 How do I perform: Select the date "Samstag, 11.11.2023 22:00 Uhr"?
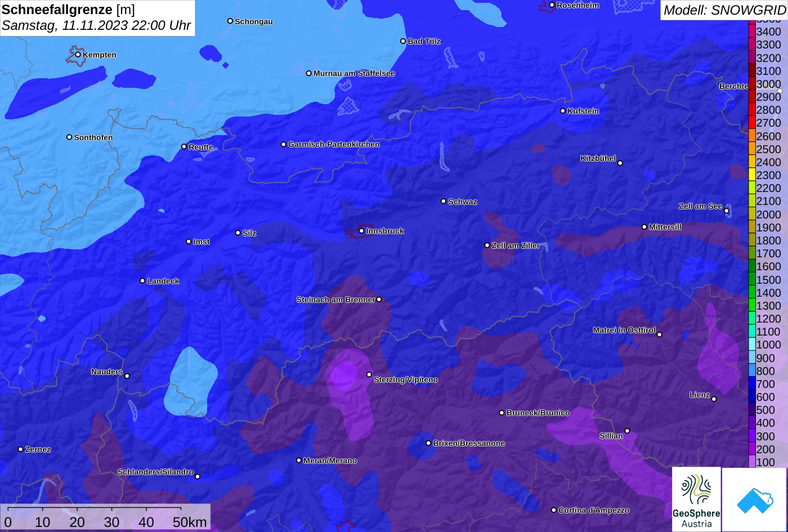(96, 25)
